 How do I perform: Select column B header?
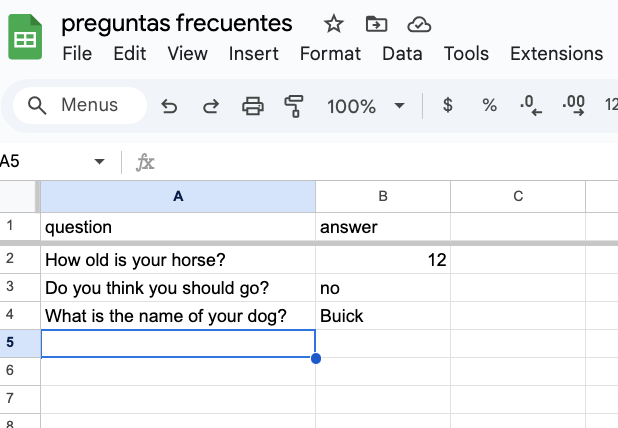(x=383, y=196)
